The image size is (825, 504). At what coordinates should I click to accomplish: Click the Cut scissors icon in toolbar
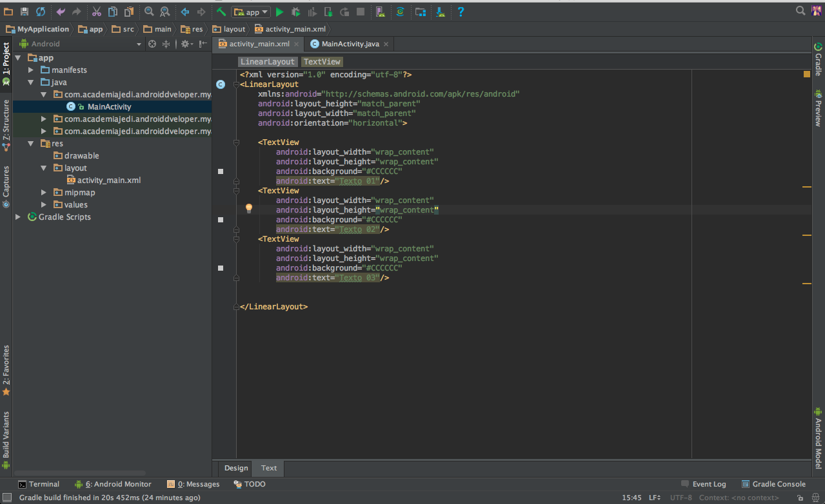pyautogui.click(x=97, y=12)
